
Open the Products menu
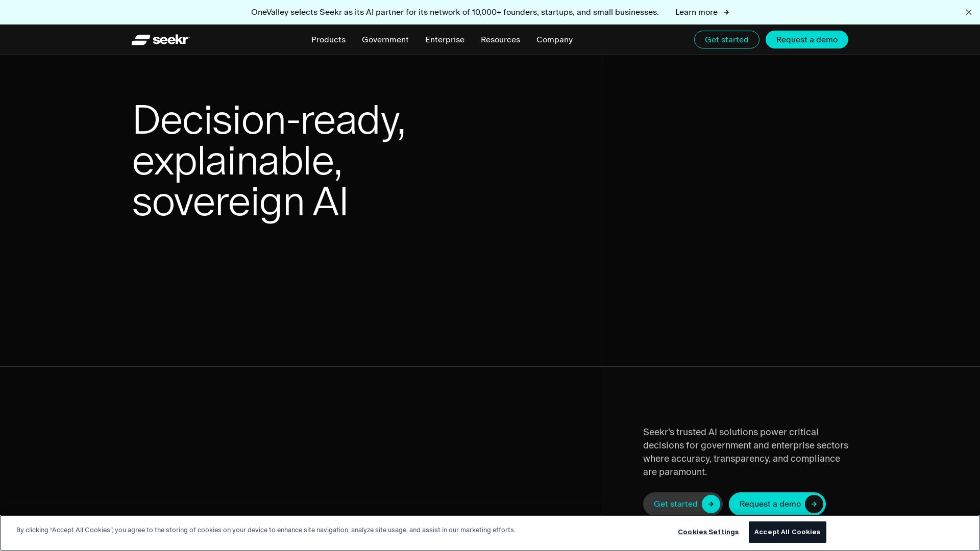(328, 40)
